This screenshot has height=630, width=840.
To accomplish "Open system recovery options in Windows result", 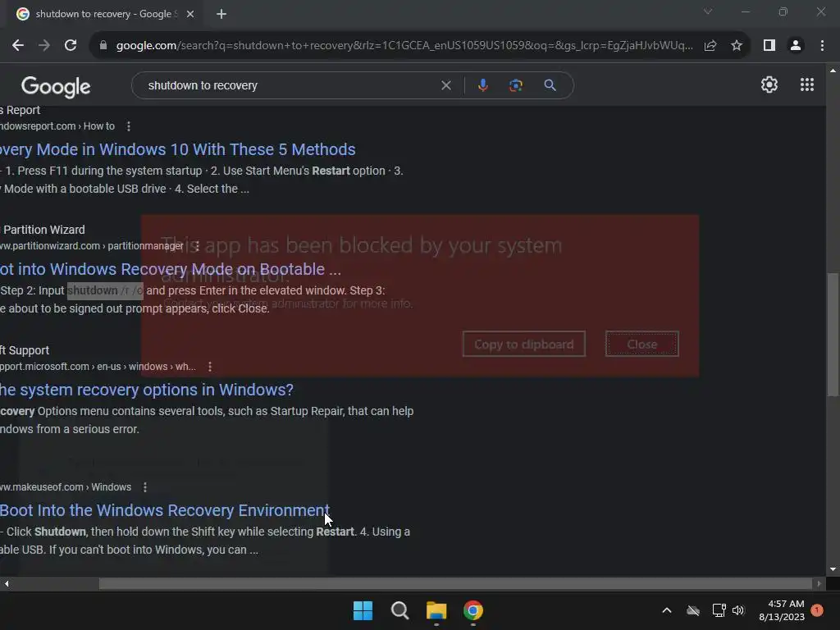I will click(x=147, y=390).
